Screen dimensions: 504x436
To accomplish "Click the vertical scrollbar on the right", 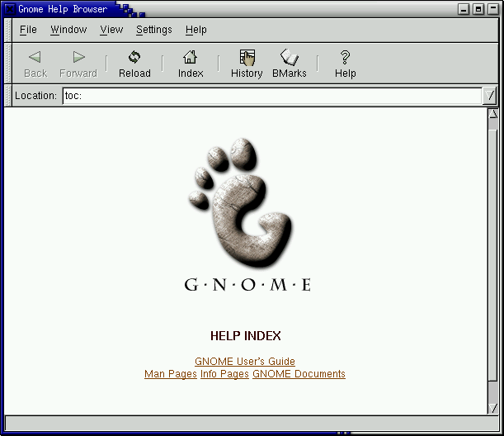I will click(x=492, y=264).
